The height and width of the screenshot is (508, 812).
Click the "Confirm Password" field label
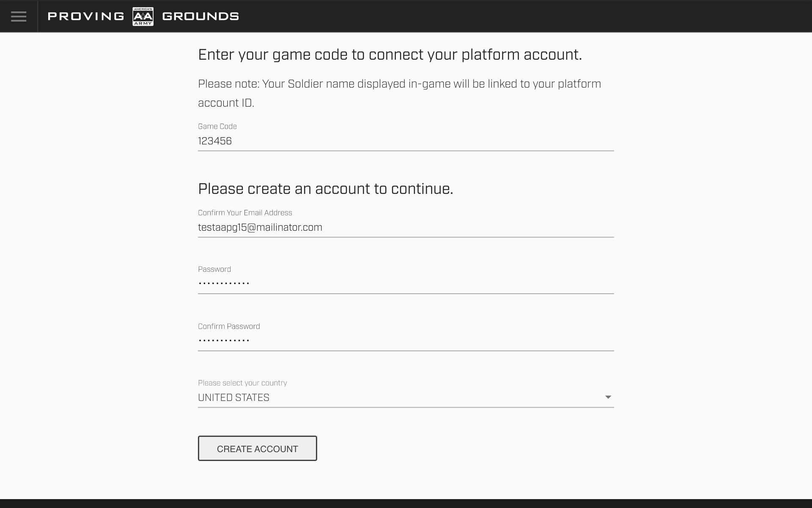click(229, 326)
